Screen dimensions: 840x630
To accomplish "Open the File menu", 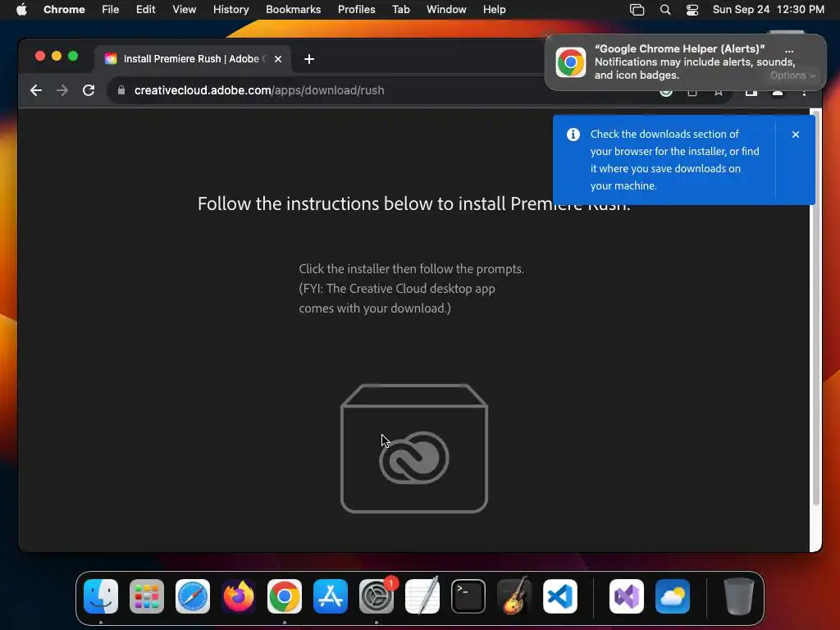I will (111, 10).
